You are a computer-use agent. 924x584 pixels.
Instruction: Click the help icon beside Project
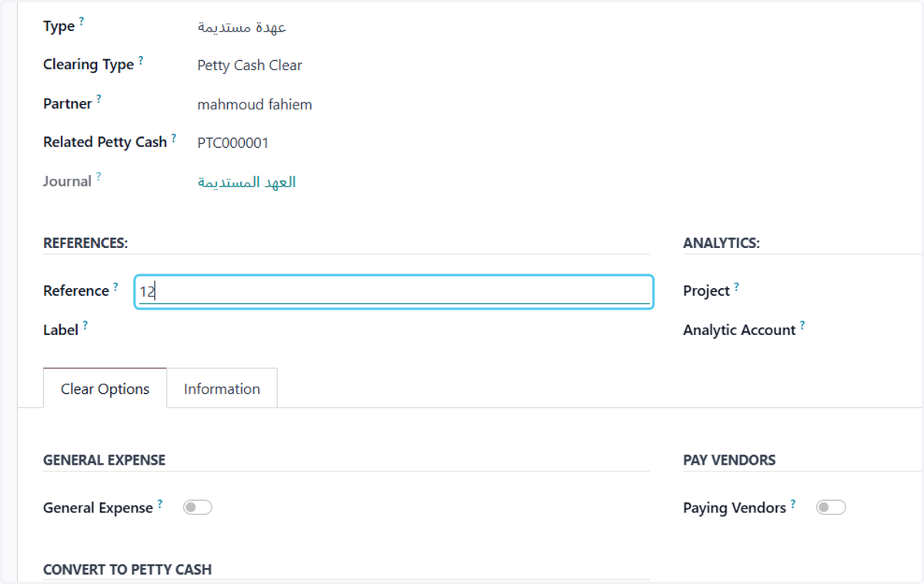pos(737,287)
